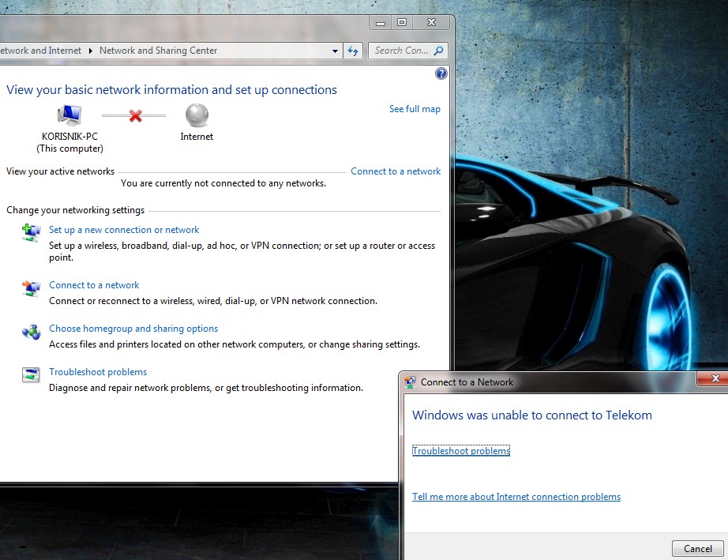
Task: Click the search magnifier icon
Action: pyautogui.click(x=439, y=51)
